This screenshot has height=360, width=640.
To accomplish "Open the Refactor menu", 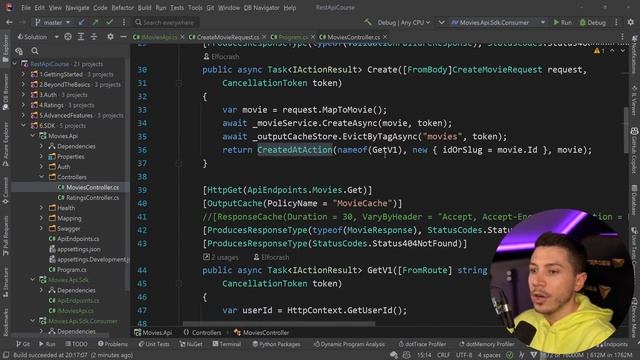I will pos(122,8).
